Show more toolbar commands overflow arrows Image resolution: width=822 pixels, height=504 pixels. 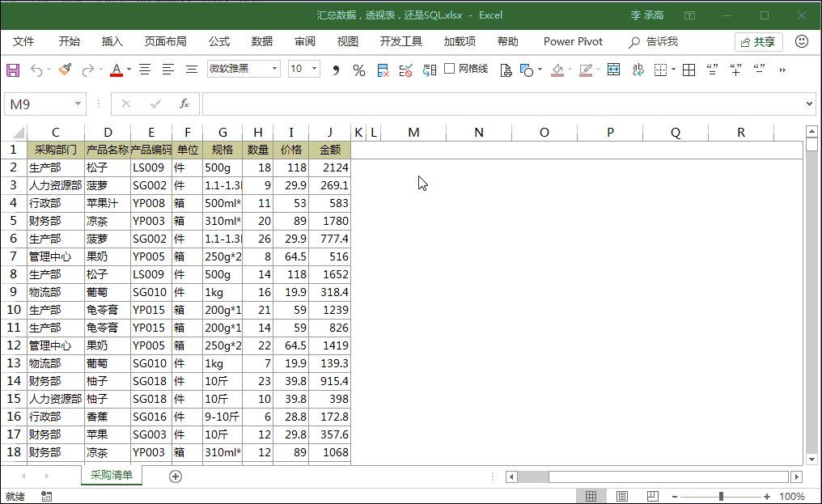pyautogui.click(x=782, y=70)
